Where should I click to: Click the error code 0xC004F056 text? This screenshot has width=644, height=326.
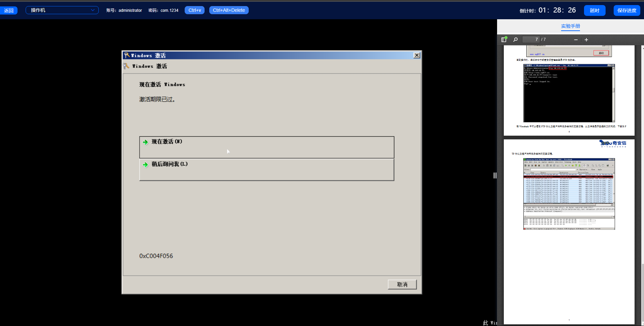tap(156, 256)
